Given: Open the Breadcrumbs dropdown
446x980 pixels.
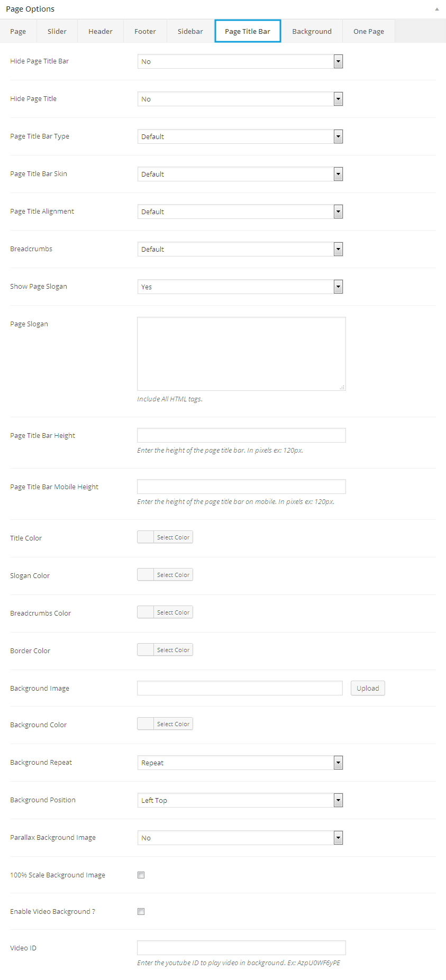Looking at the screenshot, I should click(240, 249).
